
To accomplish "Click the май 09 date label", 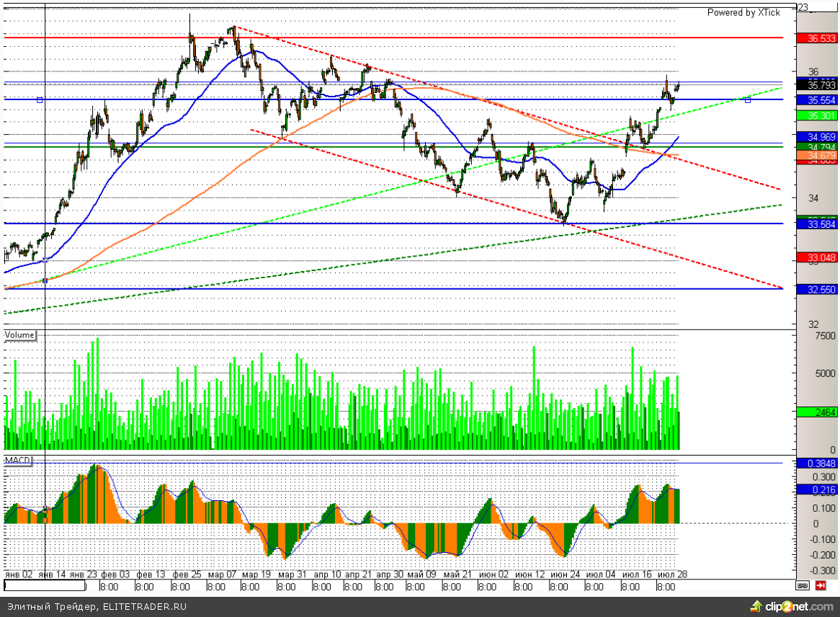I will pos(423,574).
